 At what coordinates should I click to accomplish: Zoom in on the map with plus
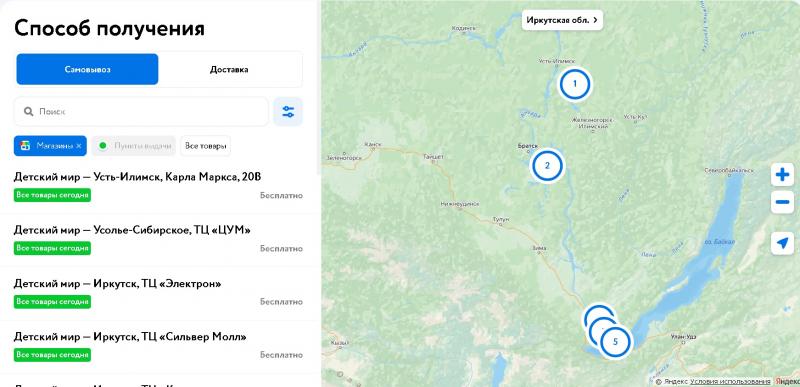click(x=782, y=175)
